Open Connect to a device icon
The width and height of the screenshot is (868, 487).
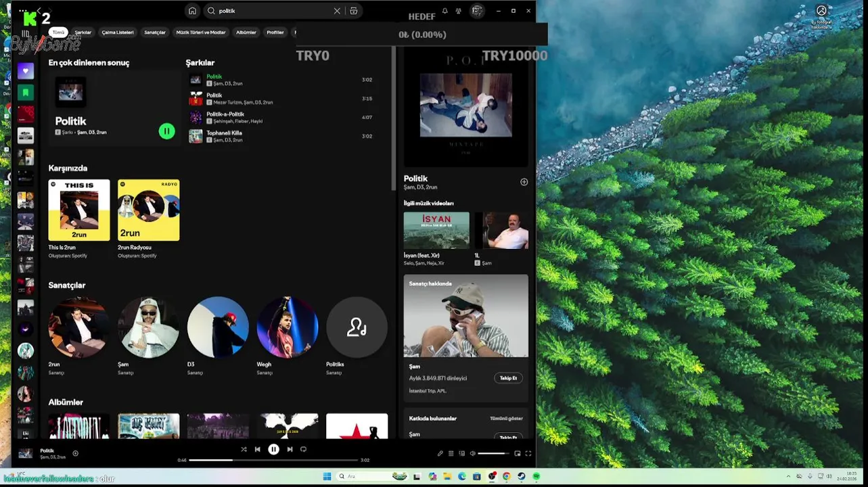pos(462,453)
